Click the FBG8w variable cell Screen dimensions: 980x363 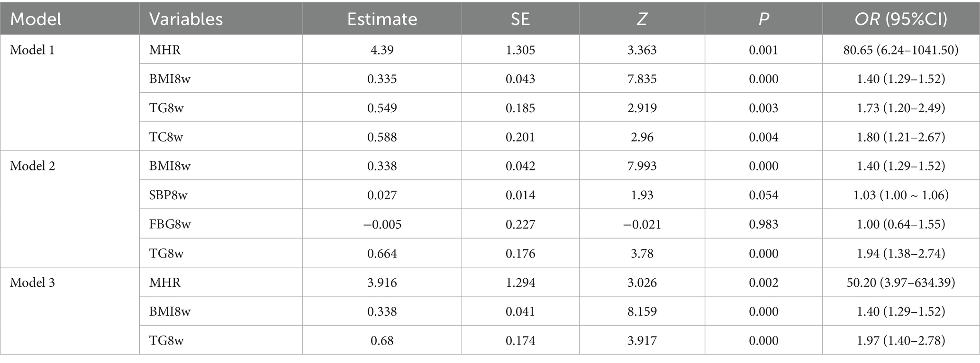click(x=170, y=224)
